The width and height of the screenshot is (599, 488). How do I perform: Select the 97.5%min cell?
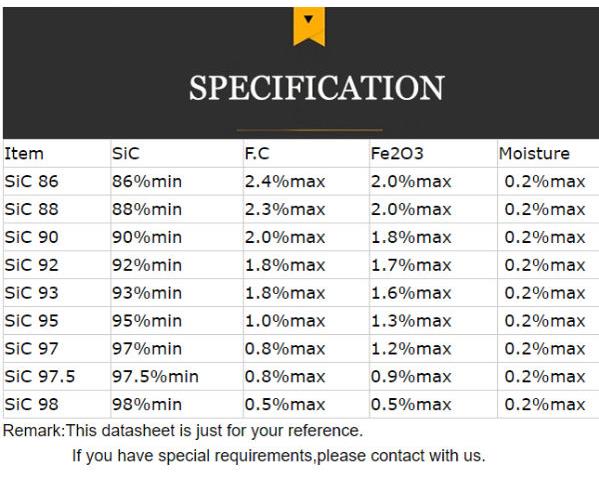(x=155, y=377)
